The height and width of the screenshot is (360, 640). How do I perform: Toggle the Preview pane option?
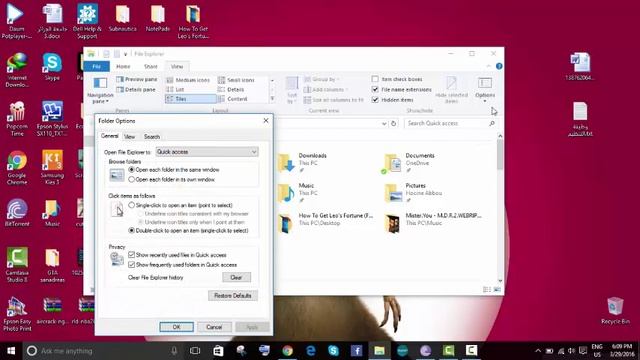pos(137,79)
